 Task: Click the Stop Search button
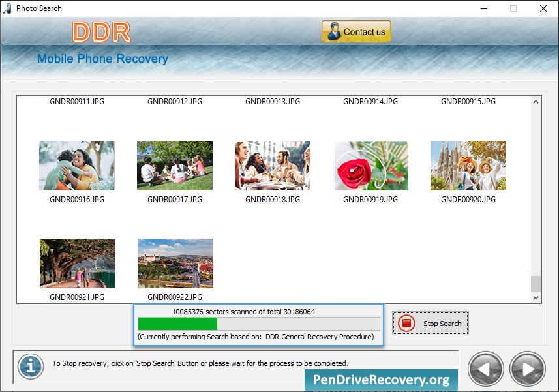click(431, 324)
